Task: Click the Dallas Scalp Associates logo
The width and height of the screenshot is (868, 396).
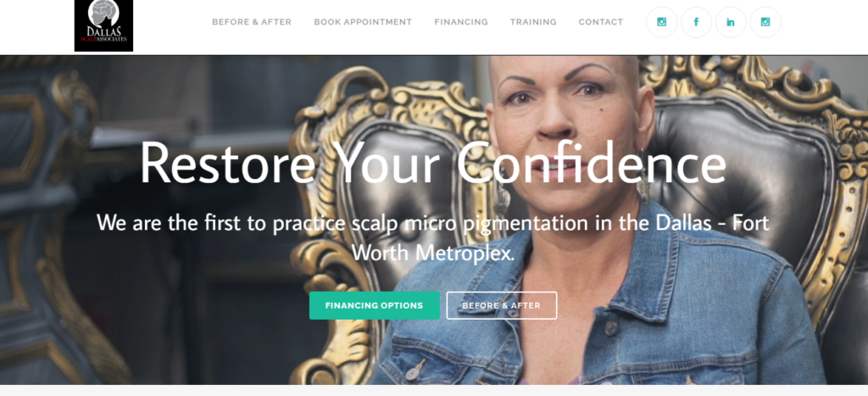Action: (103, 25)
